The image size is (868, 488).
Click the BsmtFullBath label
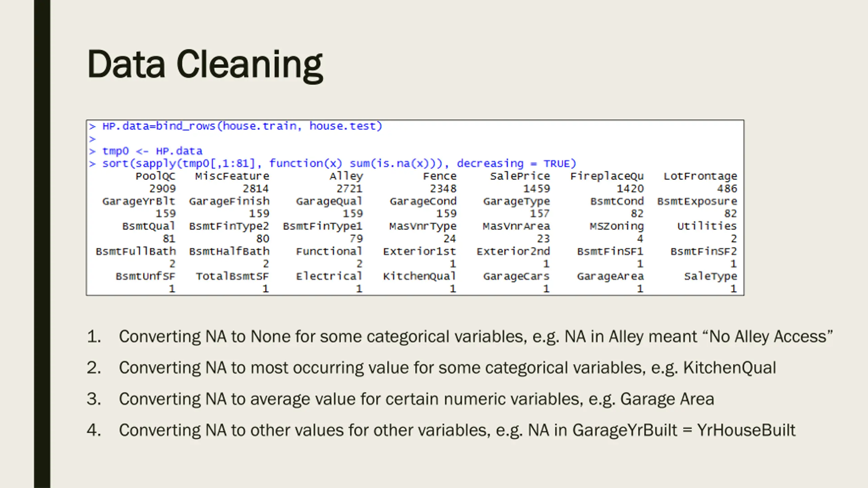[136, 251]
